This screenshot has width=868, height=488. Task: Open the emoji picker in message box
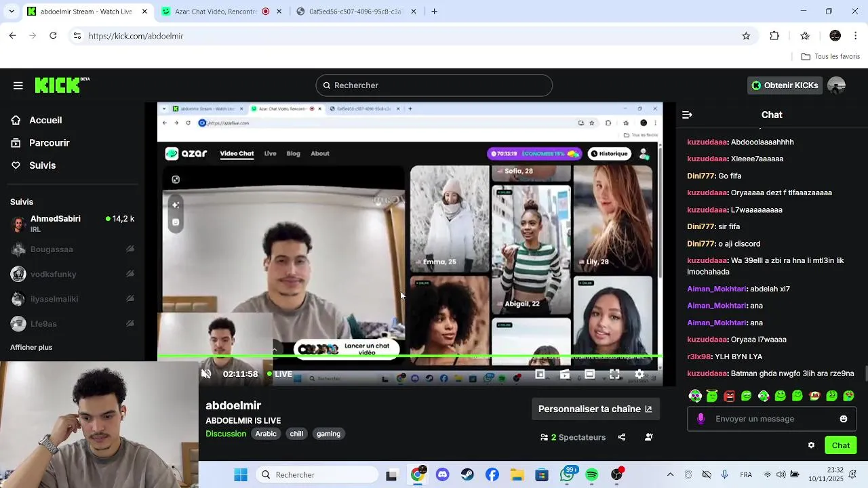click(844, 419)
